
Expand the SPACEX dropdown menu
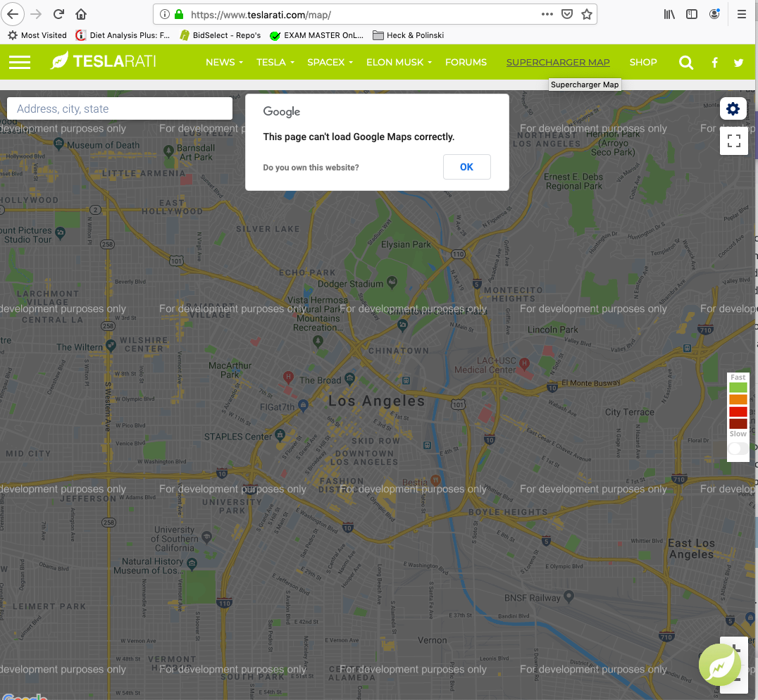click(x=330, y=62)
